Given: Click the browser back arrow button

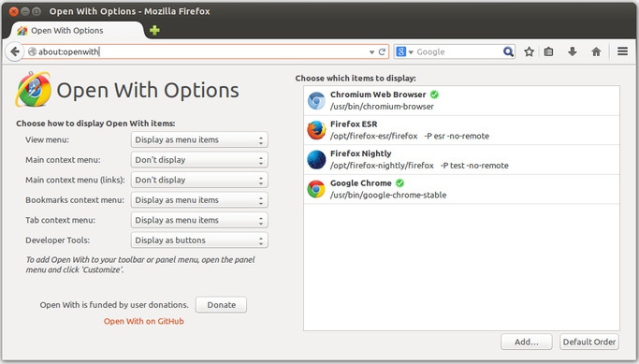Looking at the screenshot, I should click(x=15, y=51).
